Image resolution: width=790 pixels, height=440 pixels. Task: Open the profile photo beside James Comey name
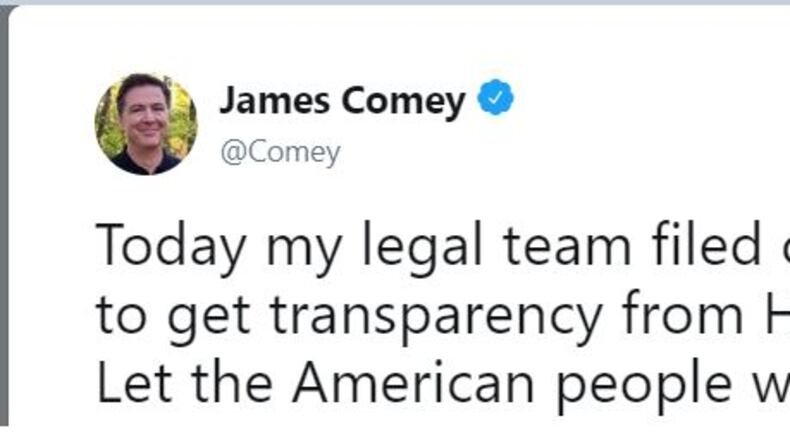146,124
